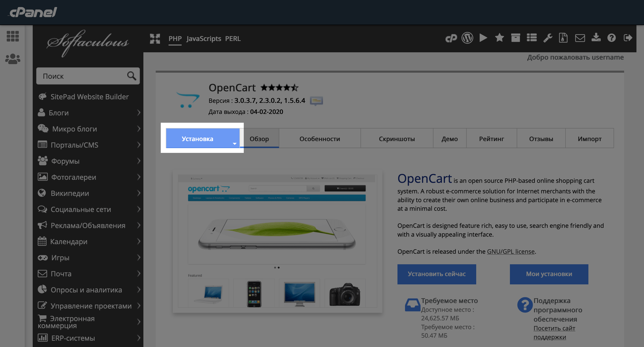Select the JavaScripts tab

pos(204,38)
